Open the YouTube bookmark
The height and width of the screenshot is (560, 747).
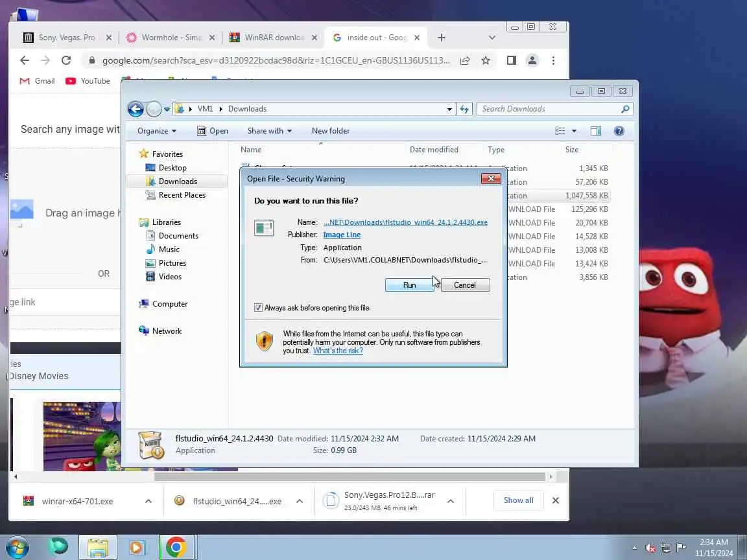coord(88,81)
